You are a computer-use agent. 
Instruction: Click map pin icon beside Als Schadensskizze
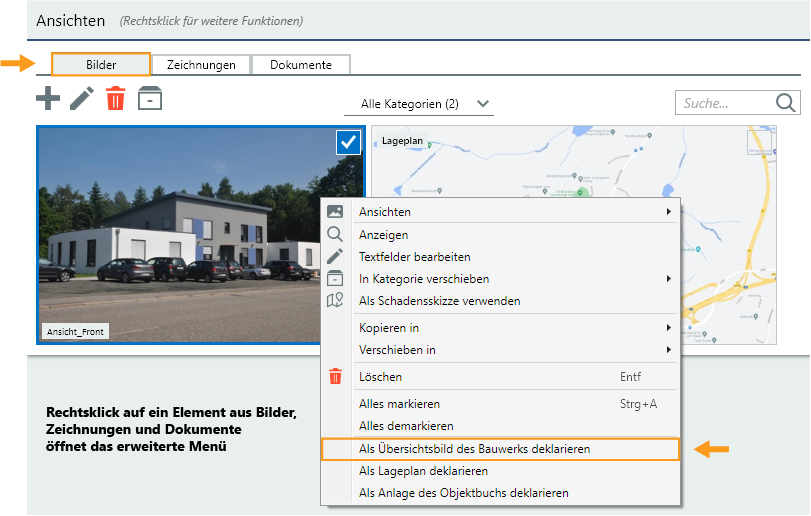(x=335, y=300)
